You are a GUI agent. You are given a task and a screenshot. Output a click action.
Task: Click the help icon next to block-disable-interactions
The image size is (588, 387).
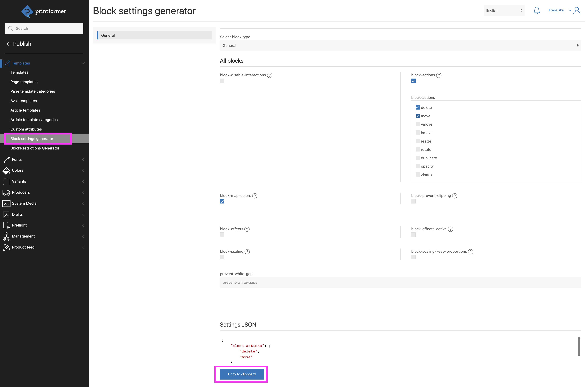pos(270,75)
